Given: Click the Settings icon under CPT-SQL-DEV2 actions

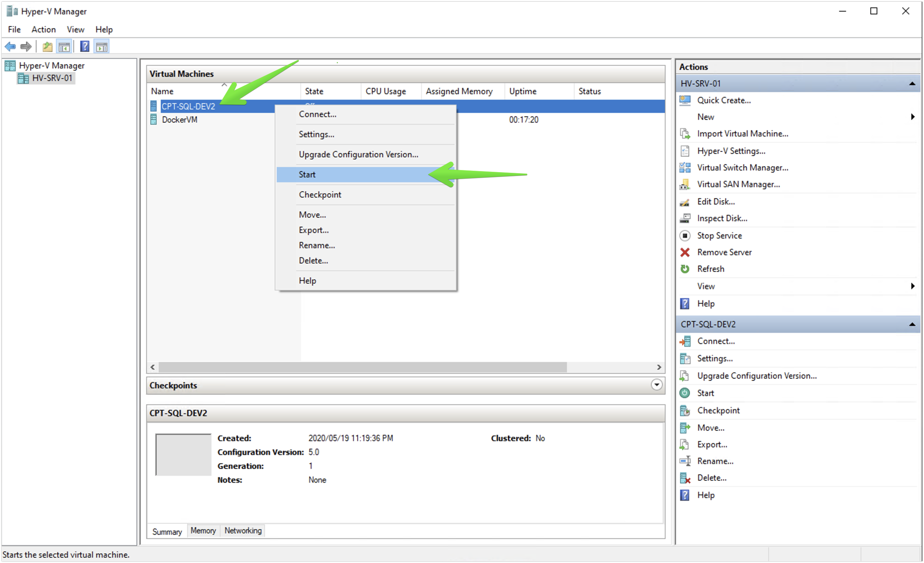Looking at the screenshot, I should point(685,358).
